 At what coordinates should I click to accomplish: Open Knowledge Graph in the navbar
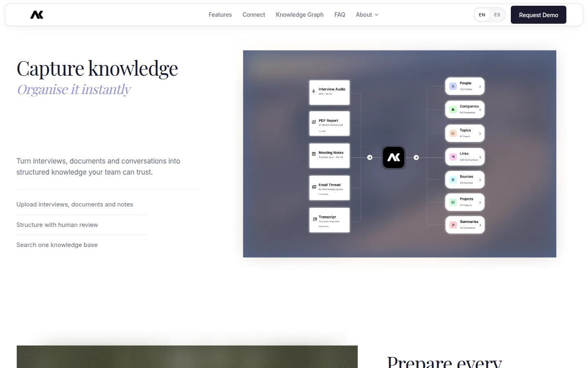[x=300, y=15]
